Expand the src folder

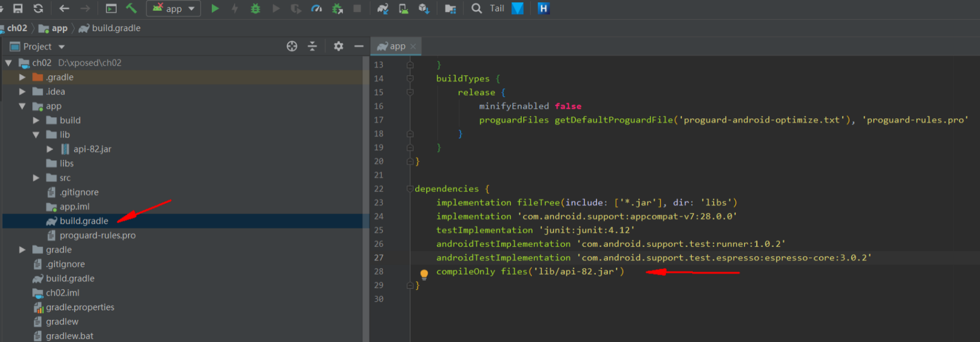(x=36, y=178)
